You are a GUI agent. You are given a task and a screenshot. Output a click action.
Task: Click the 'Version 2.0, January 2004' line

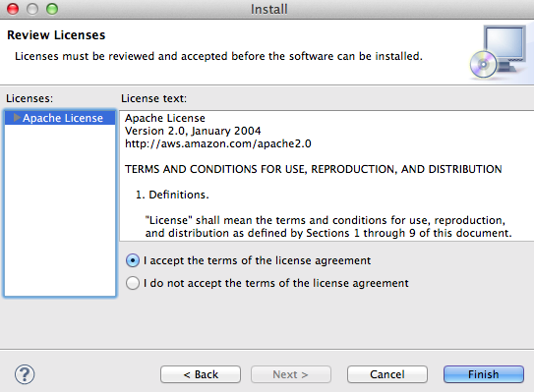(x=193, y=131)
